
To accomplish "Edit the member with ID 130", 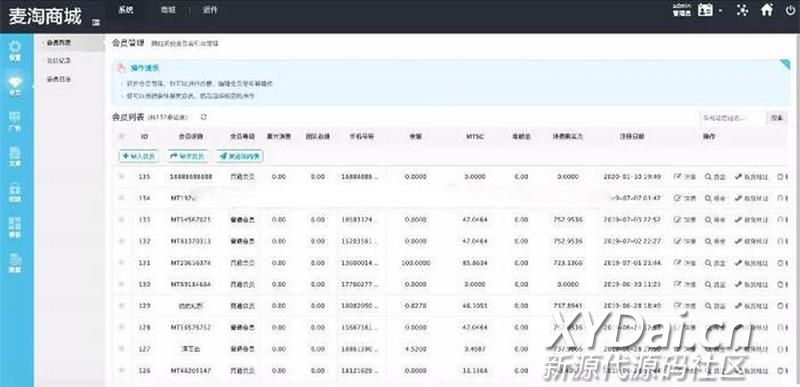I will pyautogui.click(x=685, y=284).
